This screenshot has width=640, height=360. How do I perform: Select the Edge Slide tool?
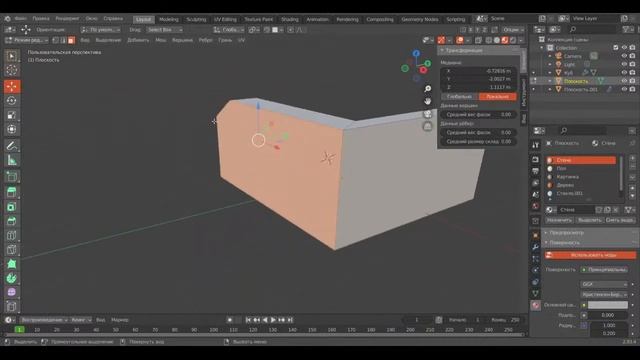click(x=11, y=306)
